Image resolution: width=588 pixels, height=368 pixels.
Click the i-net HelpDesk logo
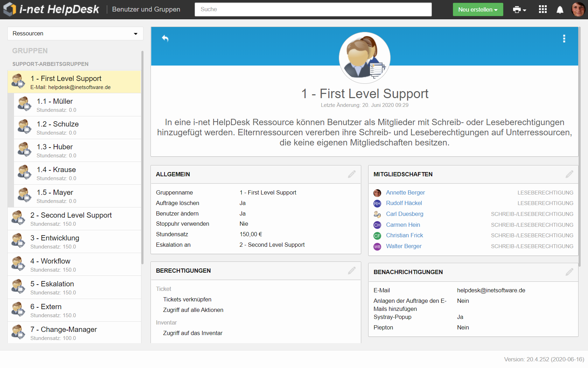[51, 9]
